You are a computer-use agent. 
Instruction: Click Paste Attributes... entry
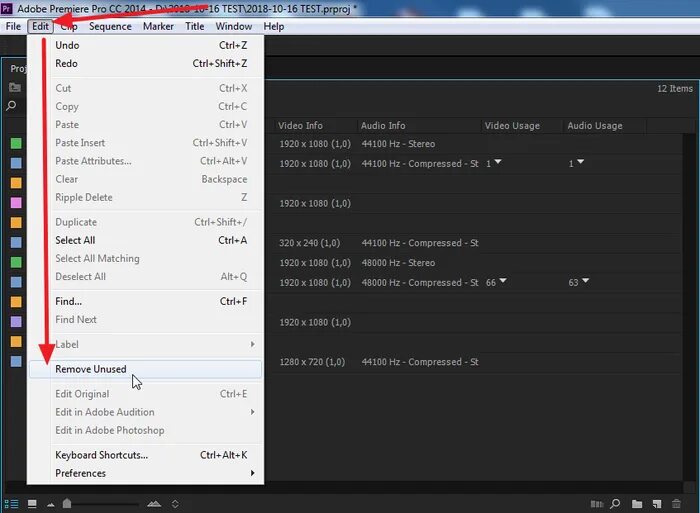146,161
